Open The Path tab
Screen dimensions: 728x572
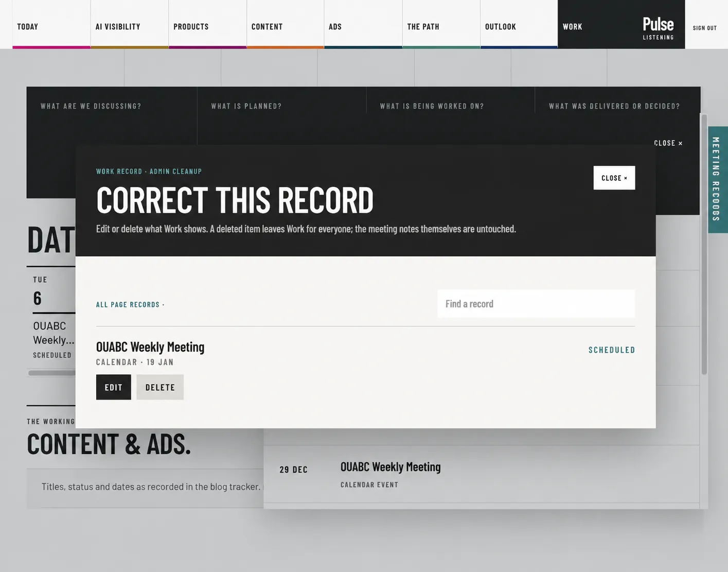pos(441,25)
